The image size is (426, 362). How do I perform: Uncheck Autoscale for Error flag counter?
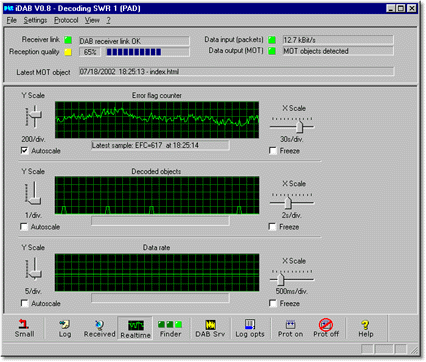[24, 151]
